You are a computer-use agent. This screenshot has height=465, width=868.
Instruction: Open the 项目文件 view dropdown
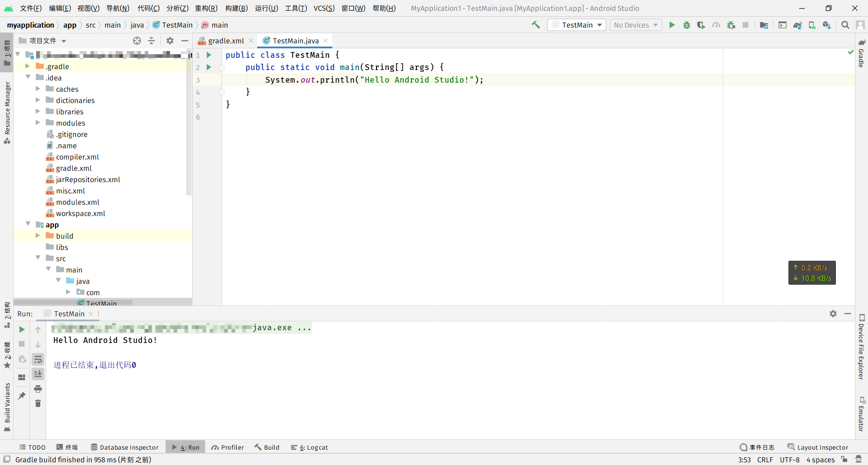click(x=42, y=41)
